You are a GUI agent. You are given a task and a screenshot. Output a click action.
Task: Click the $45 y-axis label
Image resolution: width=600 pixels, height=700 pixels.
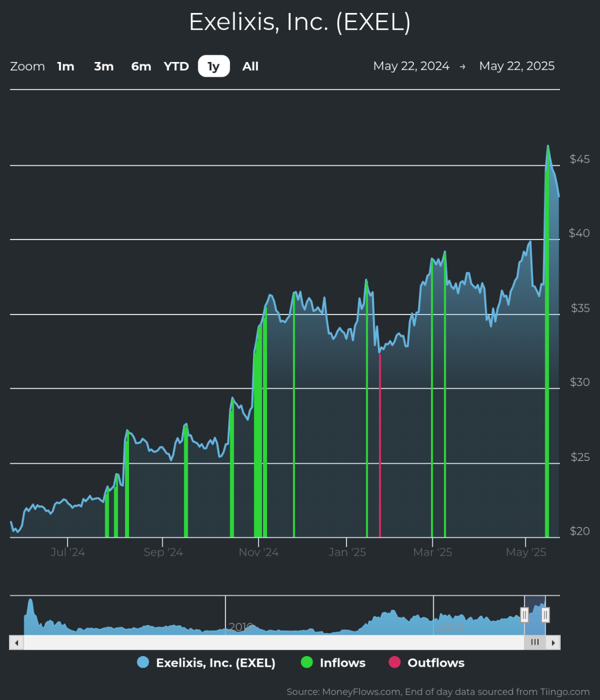[x=580, y=159]
